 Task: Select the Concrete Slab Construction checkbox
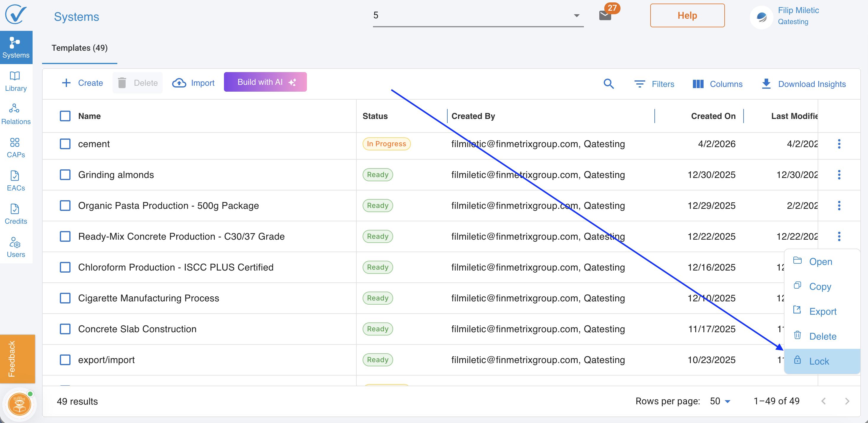[x=65, y=329]
